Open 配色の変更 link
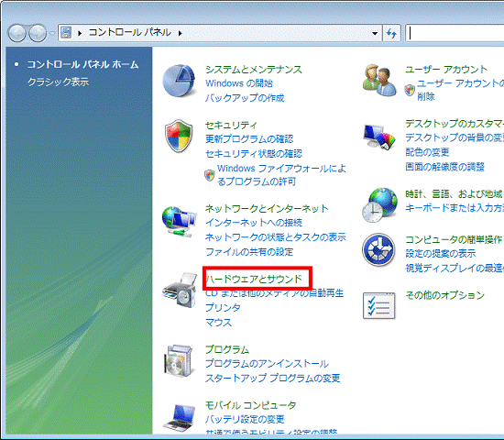 point(427,152)
